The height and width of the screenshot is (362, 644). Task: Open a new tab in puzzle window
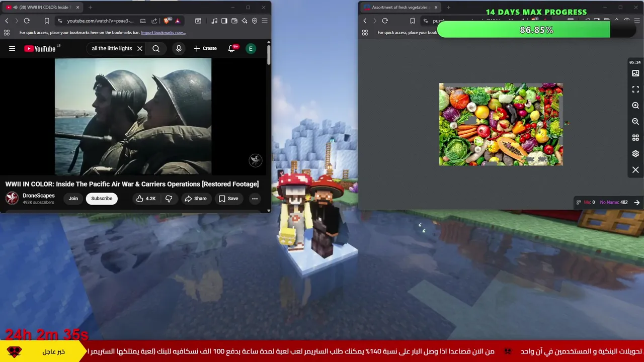448,8
